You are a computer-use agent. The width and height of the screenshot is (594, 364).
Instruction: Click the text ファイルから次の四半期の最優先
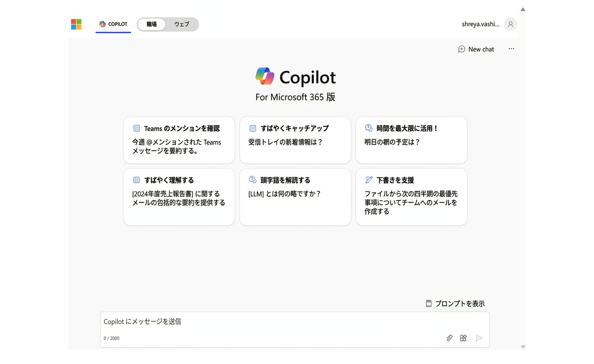(411, 194)
